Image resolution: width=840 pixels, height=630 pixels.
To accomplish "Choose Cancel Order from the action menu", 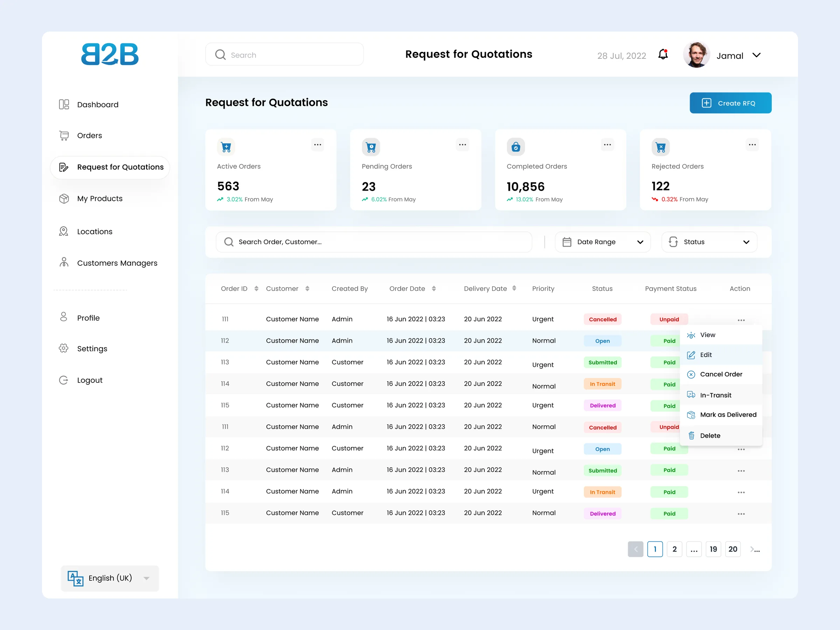I will pyautogui.click(x=721, y=374).
